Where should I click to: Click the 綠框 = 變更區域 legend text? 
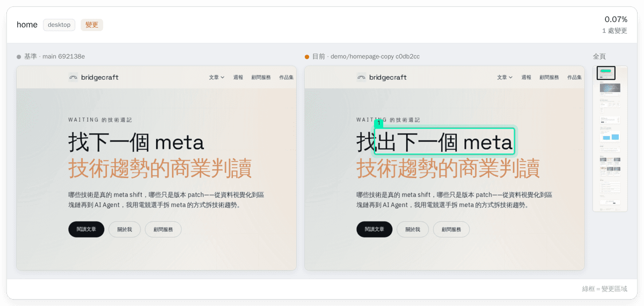(604, 289)
